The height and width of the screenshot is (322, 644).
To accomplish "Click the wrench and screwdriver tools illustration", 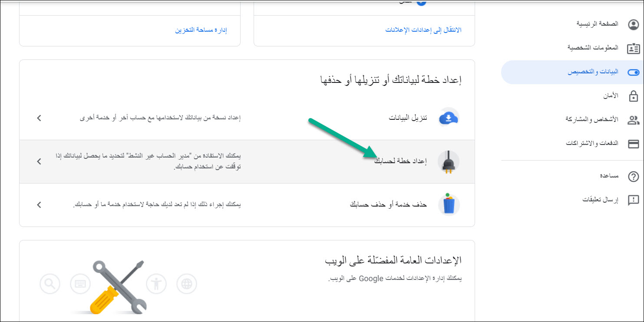I will (x=116, y=286).
